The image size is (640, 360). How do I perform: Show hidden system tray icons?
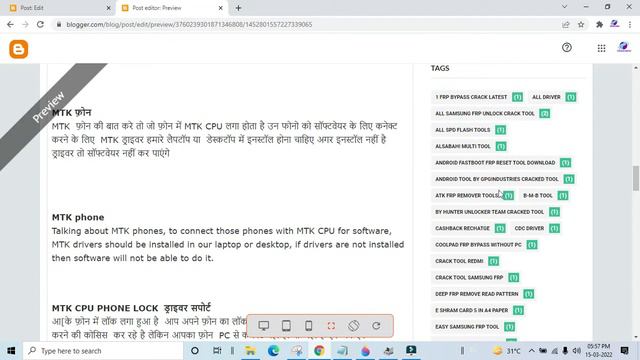pos(531,351)
